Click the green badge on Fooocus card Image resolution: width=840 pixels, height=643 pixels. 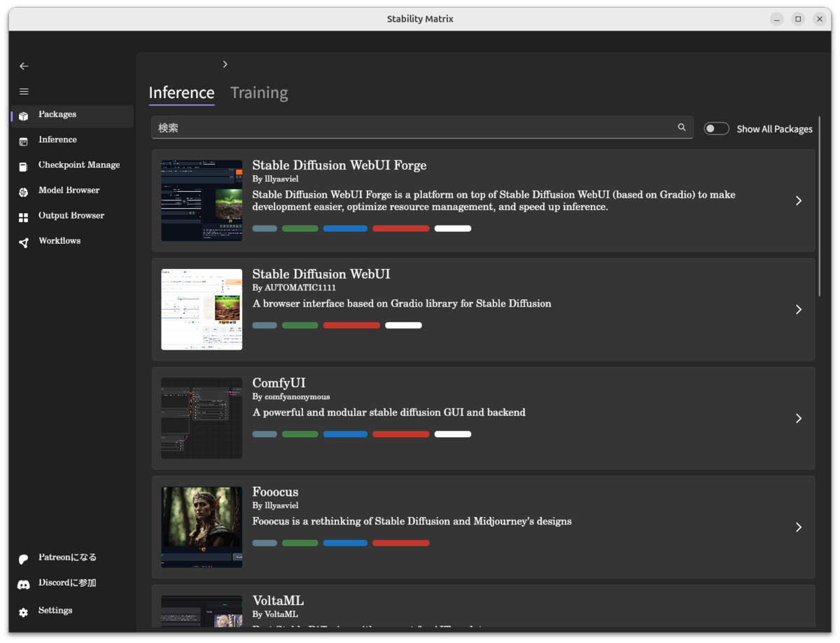coord(300,543)
